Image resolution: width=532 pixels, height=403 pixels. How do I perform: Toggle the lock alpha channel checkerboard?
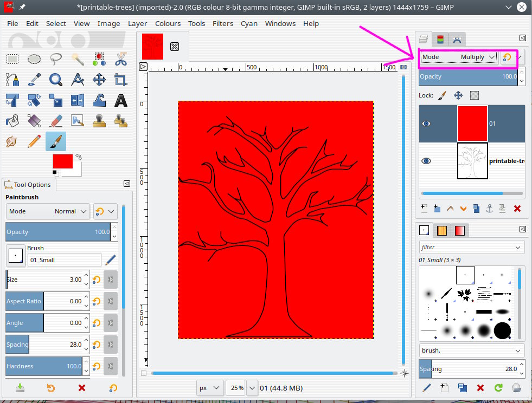474,95
